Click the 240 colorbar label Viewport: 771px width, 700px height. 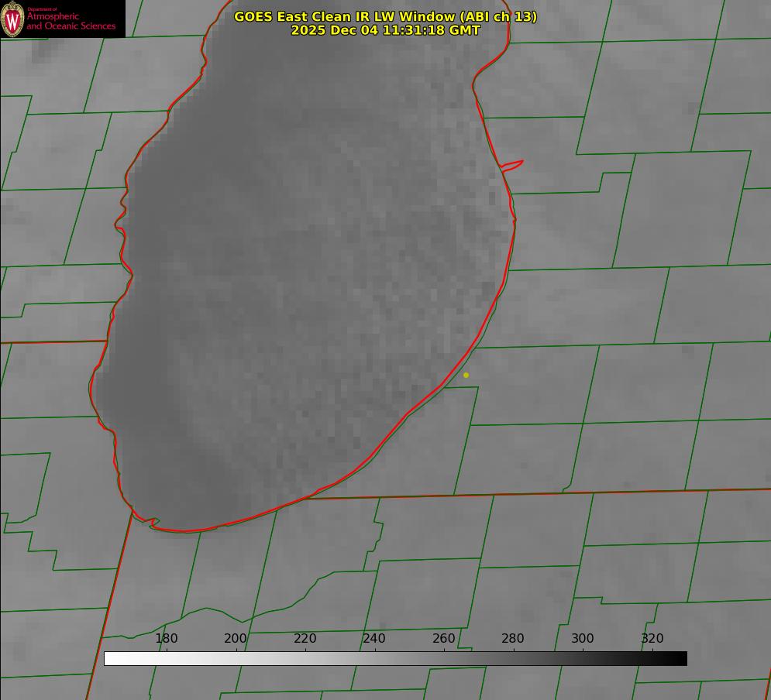click(x=374, y=638)
